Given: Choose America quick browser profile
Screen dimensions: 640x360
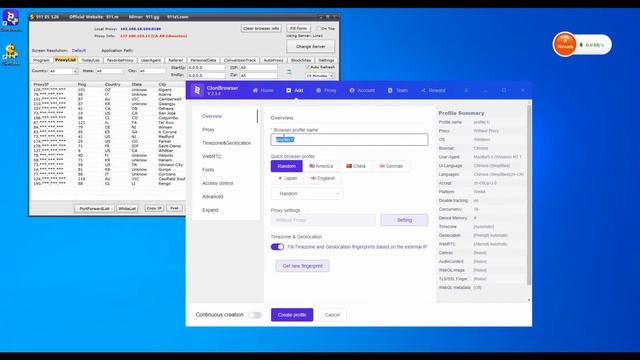Looking at the screenshot, I should point(321,166).
